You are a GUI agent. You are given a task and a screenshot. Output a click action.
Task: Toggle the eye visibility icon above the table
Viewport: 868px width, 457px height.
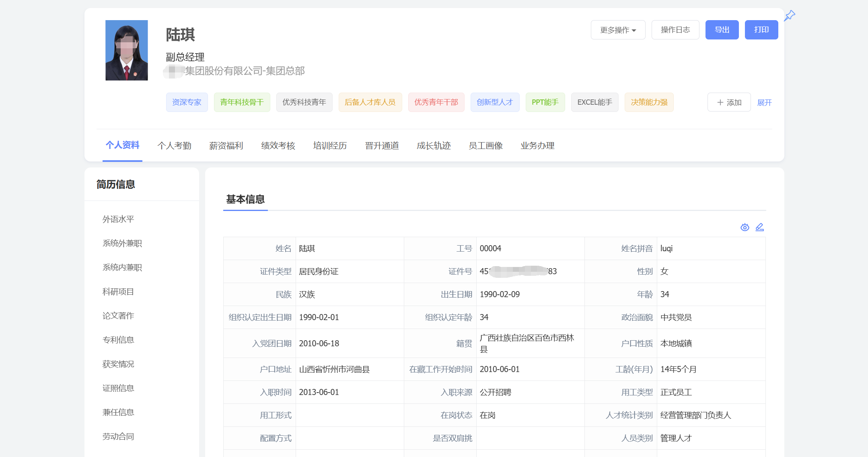click(745, 227)
